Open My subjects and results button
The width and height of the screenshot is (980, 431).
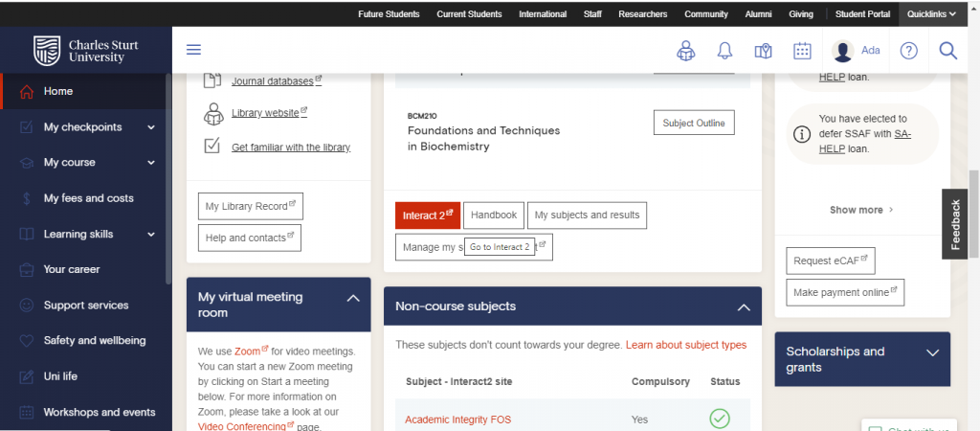(587, 215)
